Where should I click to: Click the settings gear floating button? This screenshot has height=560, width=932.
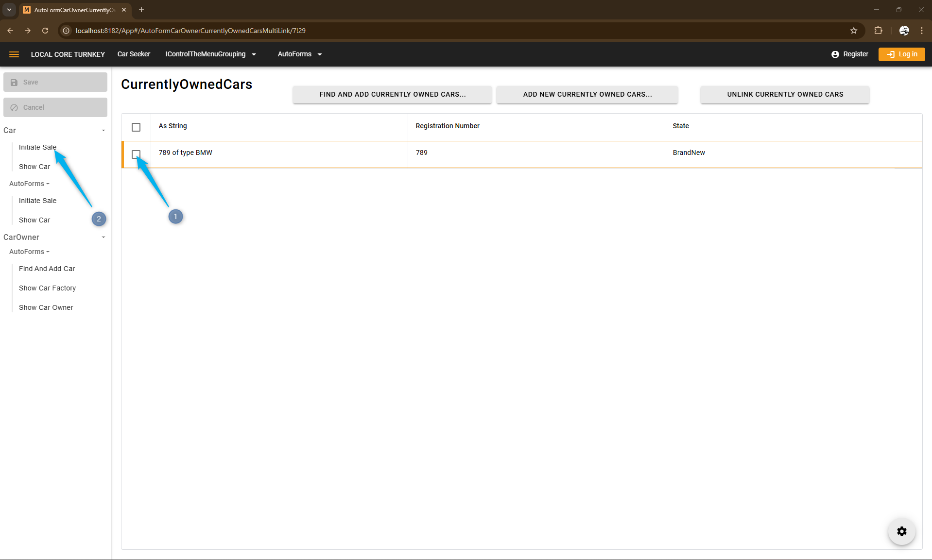901,531
